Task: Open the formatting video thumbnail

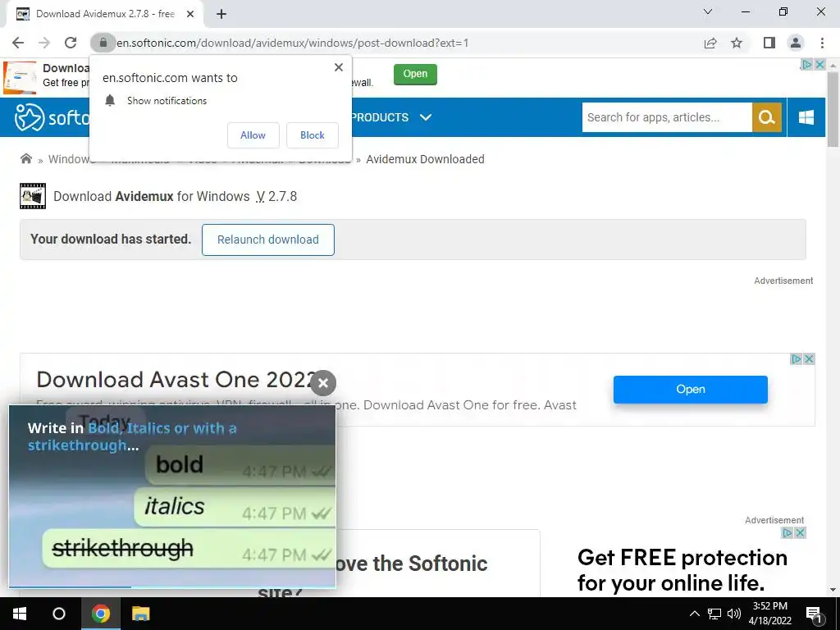Action: pos(172,496)
